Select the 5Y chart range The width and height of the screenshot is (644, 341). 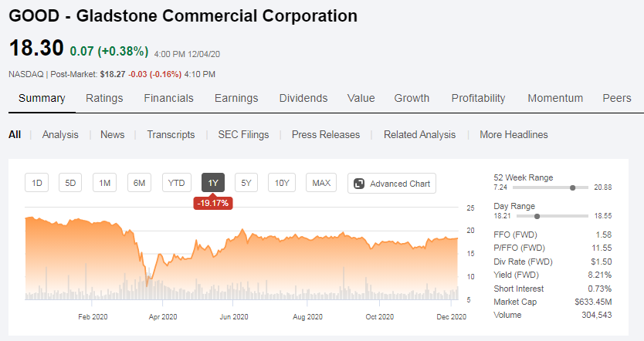click(x=246, y=183)
